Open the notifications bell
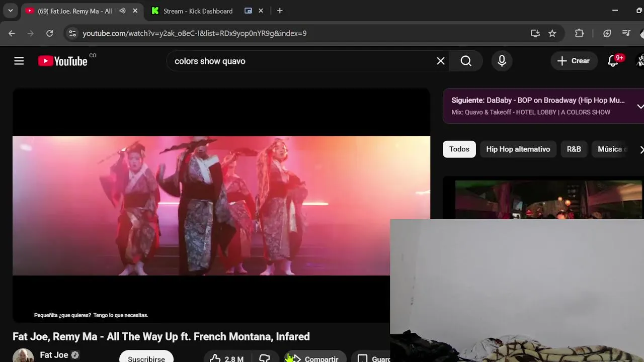Image resolution: width=644 pixels, height=362 pixels. coord(613,61)
